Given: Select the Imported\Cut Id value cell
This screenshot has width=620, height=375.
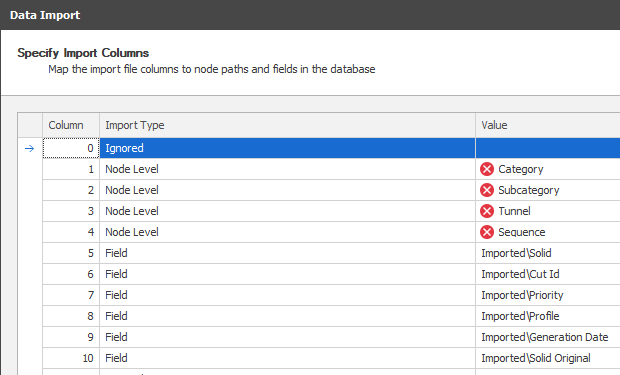Looking at the screenshot, I should click(548, 274).
